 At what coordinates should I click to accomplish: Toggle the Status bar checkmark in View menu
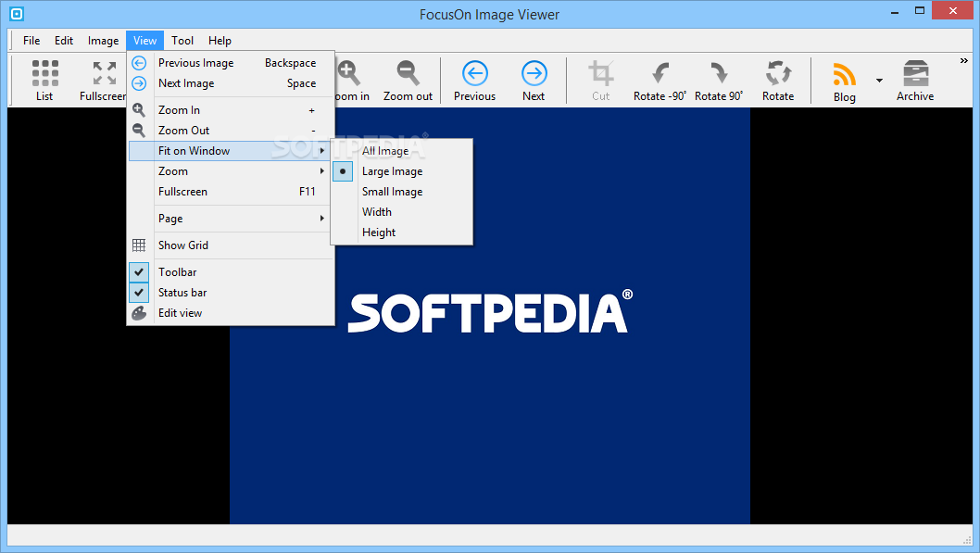(x=139, y=293)
